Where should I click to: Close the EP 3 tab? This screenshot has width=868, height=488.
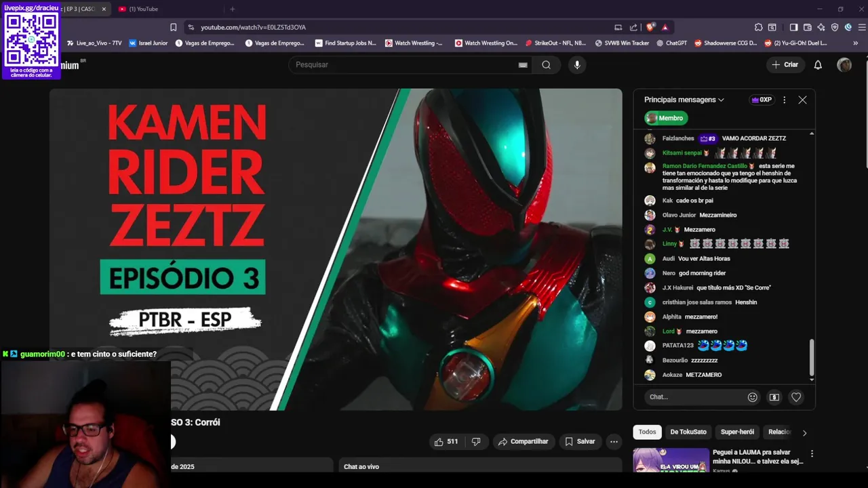[104, 9]
